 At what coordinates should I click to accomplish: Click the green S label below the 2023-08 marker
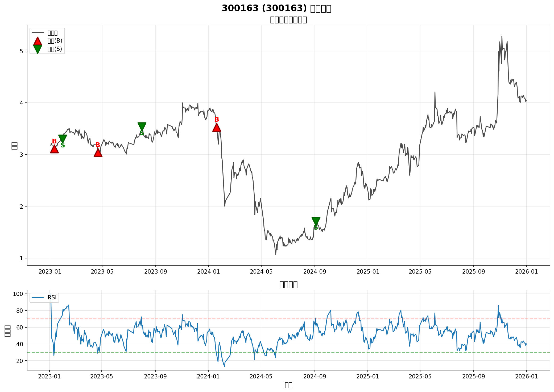[142, 133]
